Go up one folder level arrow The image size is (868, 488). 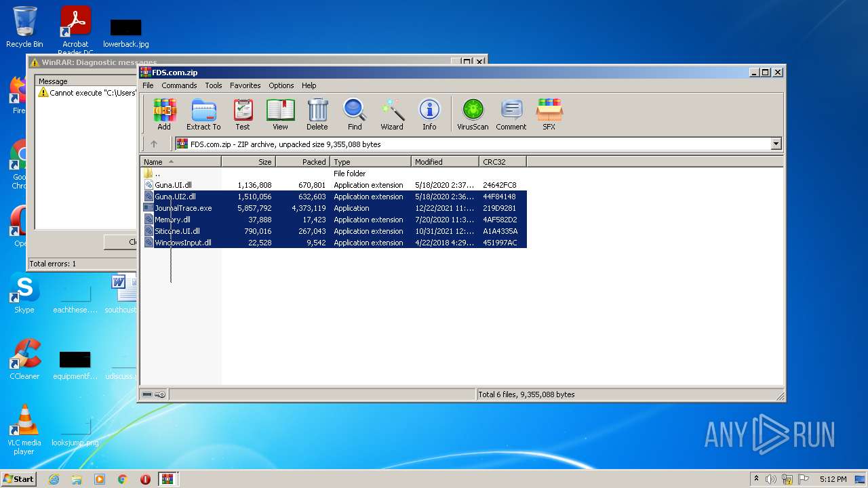(154, 144)
